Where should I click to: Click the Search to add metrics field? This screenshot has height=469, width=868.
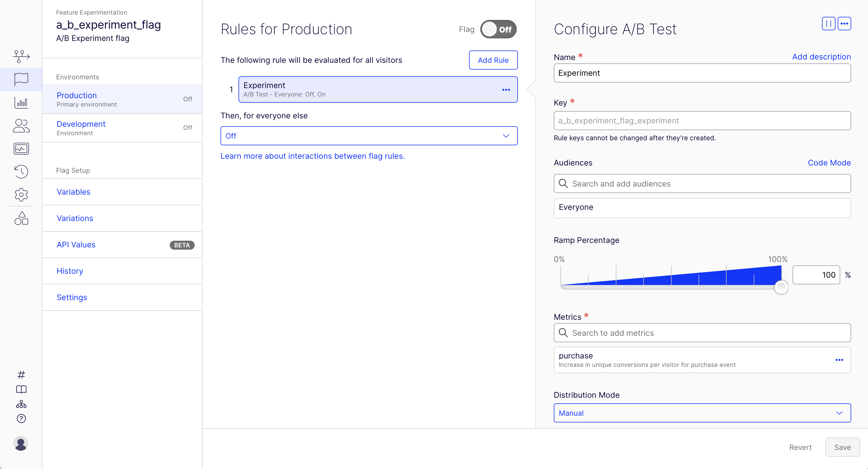(702, 333)
